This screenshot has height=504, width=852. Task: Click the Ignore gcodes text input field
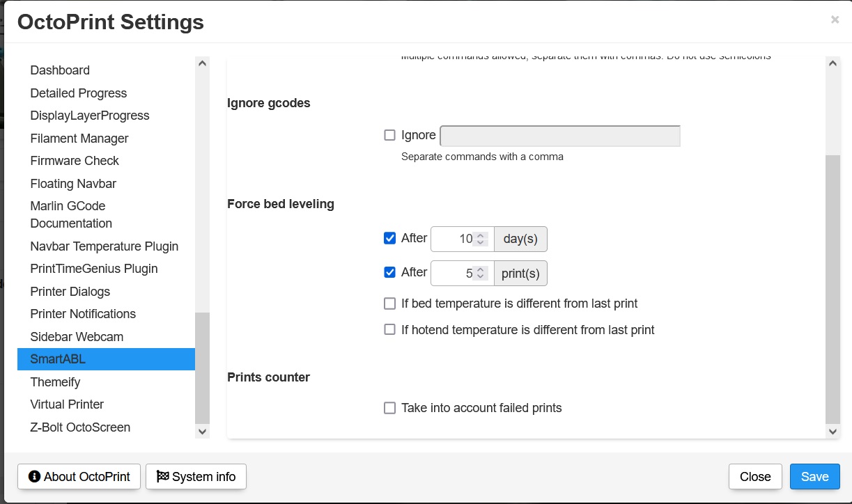[x=559, y=135]
